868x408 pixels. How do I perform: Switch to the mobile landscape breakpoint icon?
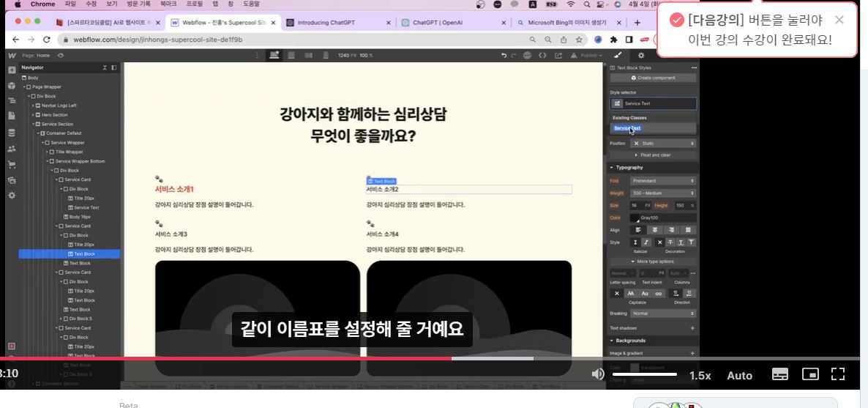[x=309, y=56]
